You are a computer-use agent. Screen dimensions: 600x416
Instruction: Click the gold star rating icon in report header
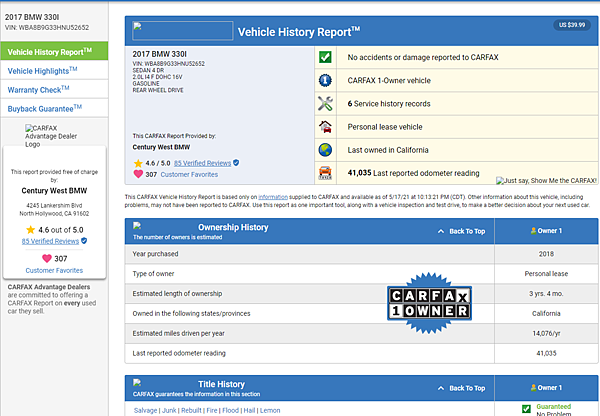coord(138,163)
